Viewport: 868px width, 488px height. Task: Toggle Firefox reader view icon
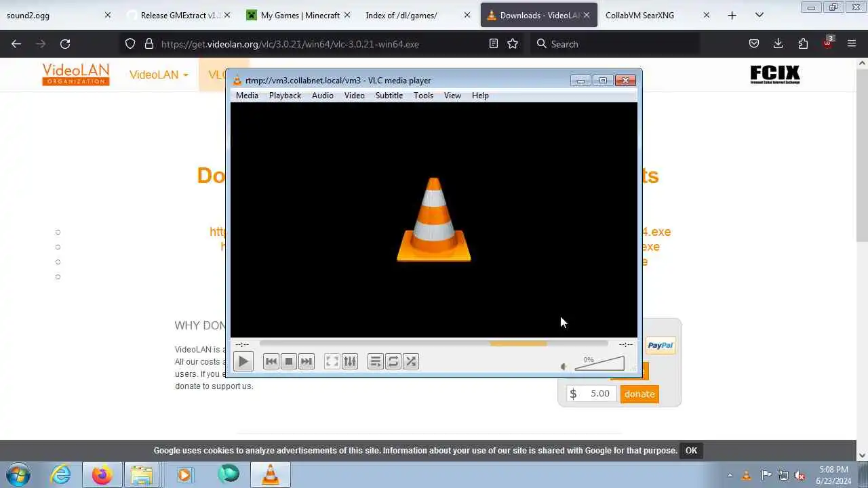[494, 43]
